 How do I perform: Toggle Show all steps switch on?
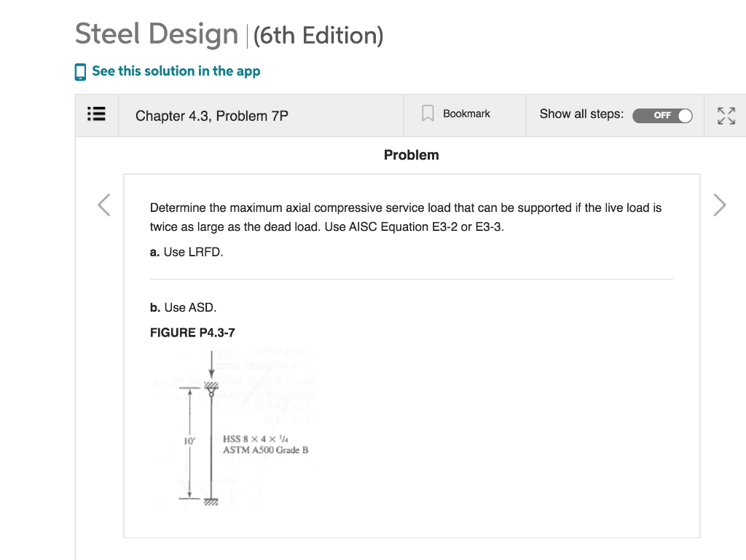pyautogui.click(x=662, y=116)
